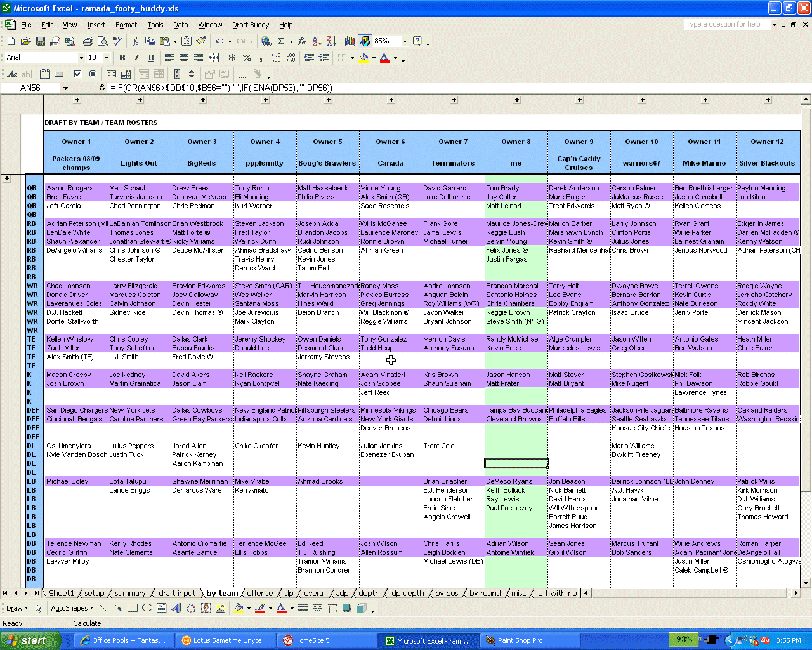This screenshot has width=812, height=650.
Task: Switch to the by pos sheet tab
Action: pos(447,594)
